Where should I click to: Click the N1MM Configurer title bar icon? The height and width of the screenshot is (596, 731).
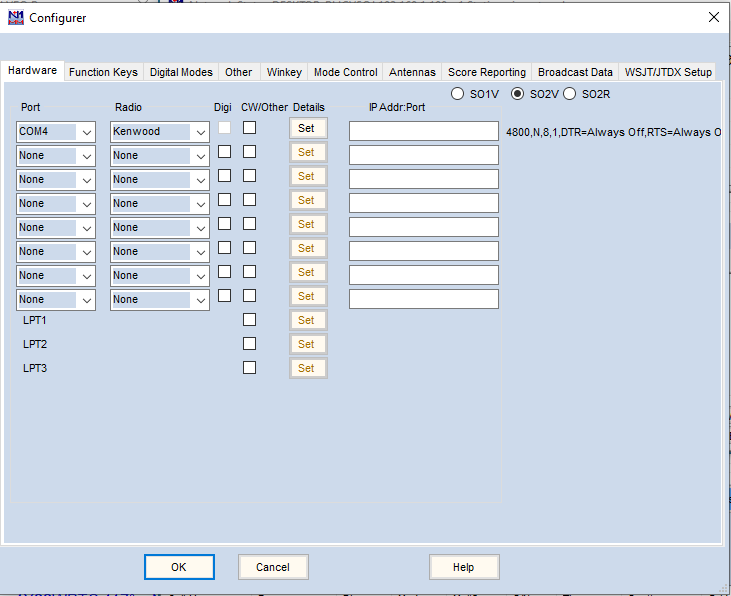(16, 18)
